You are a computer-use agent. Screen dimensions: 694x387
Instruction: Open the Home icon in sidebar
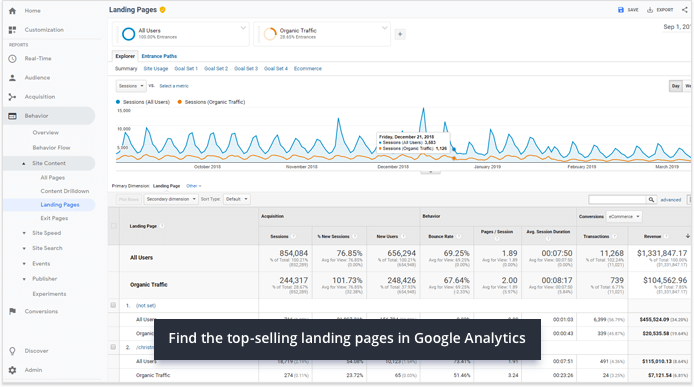(12, 11)
